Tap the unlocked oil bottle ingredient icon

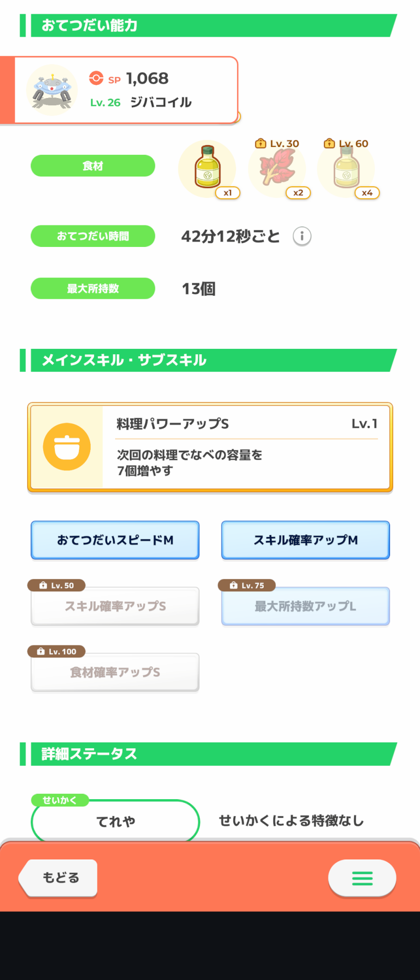click(207, 169)
